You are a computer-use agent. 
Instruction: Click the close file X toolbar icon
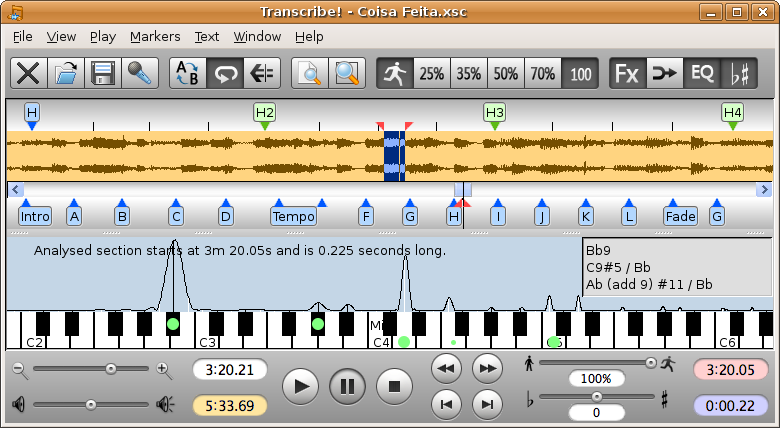(28, 74)
